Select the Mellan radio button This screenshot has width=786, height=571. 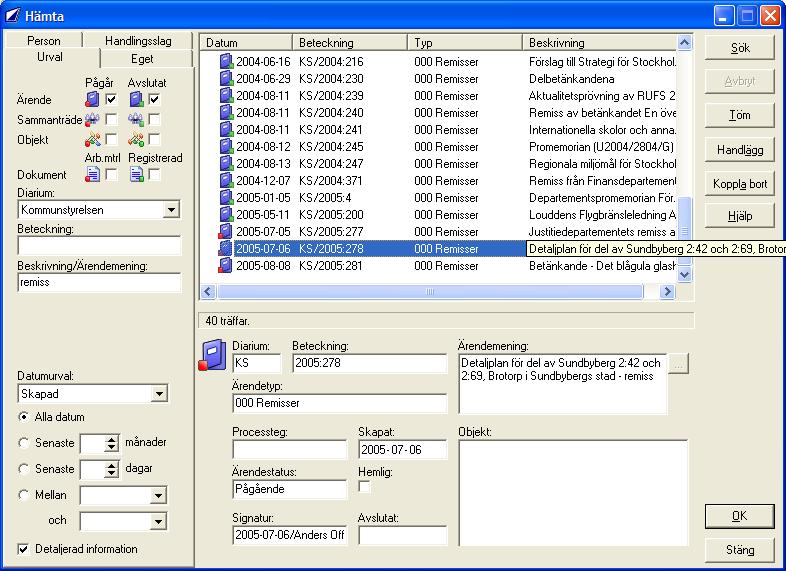pyautogui.click(x=23, y=495)
